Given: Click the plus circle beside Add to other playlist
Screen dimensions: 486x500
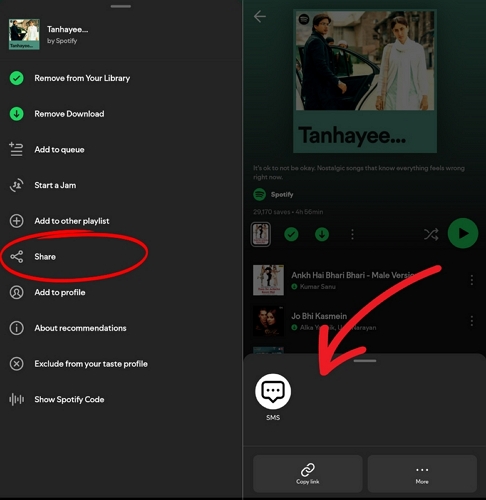Looking at the screenshot, I should (16, 221).
